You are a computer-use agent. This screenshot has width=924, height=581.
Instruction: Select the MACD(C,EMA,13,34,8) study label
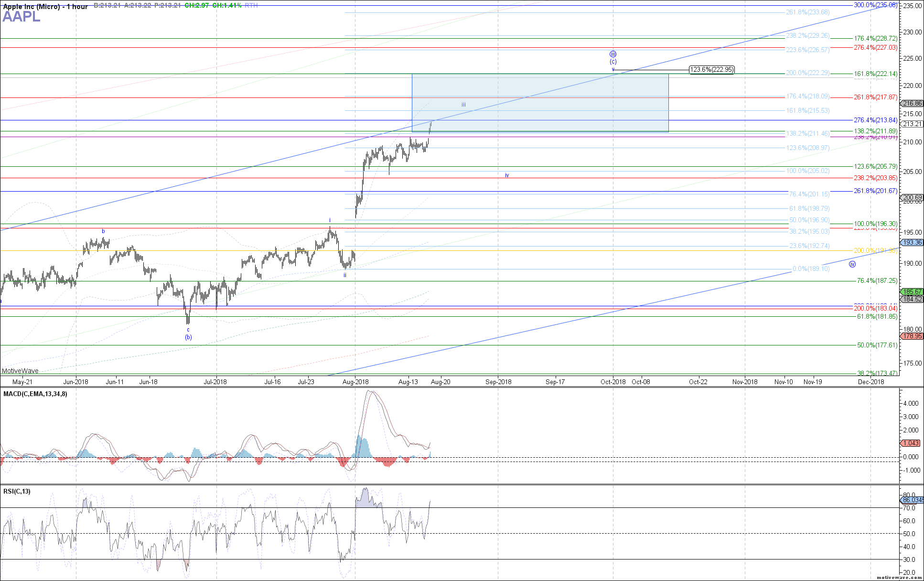[35, 394]
